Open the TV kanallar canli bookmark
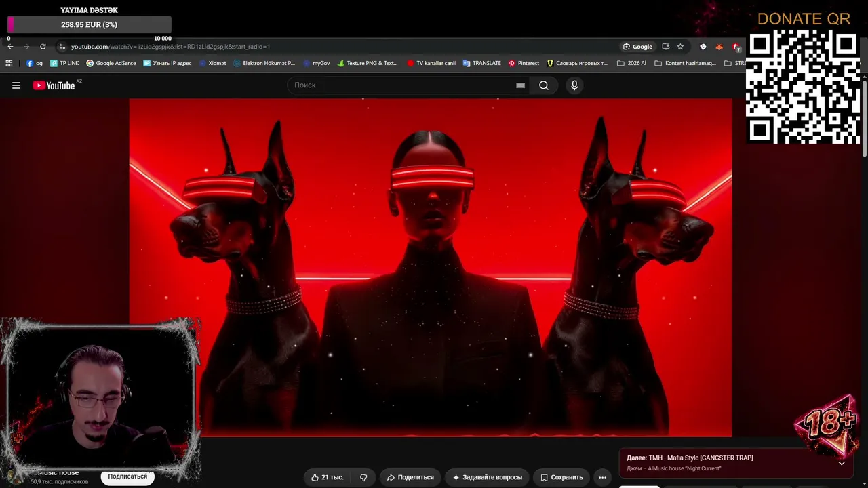Image resolution: width=868 pixels, height=488 pixels. coord(431,63)
